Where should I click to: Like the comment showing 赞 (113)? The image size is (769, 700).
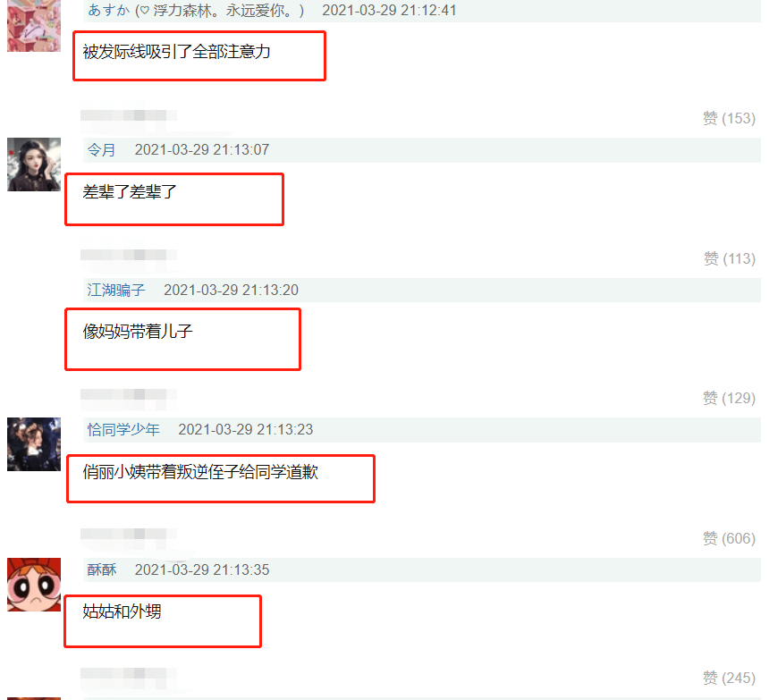point(729,258)
